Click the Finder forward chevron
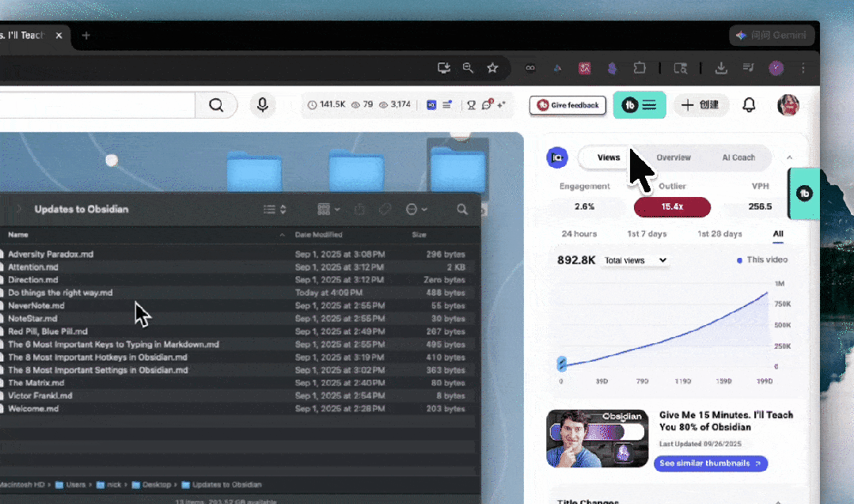This screenshot has height=504, width=854. pyautogui.click(x=18, y=209)
